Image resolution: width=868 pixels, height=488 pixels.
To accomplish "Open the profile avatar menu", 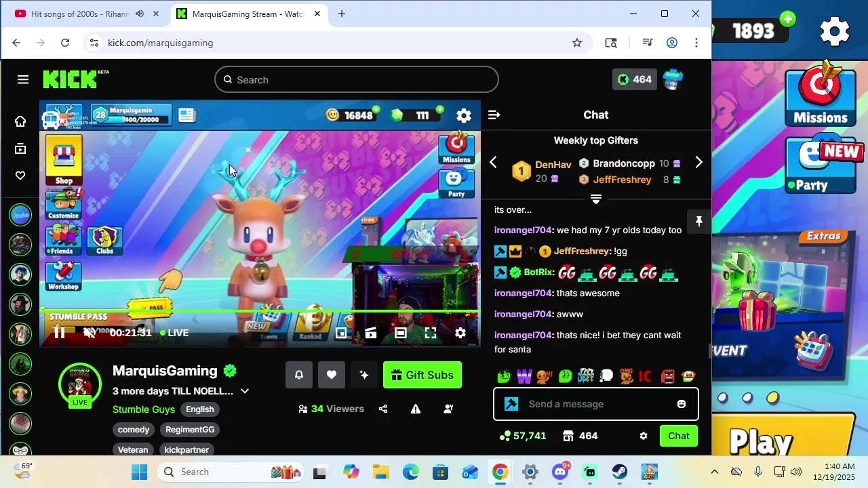I will pyautogui.click(x=673, y=79).
